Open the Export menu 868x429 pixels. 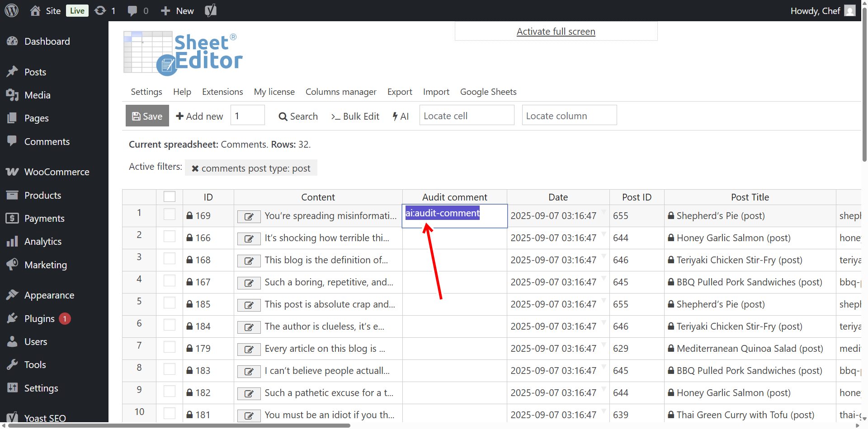(x=400, y=92)
